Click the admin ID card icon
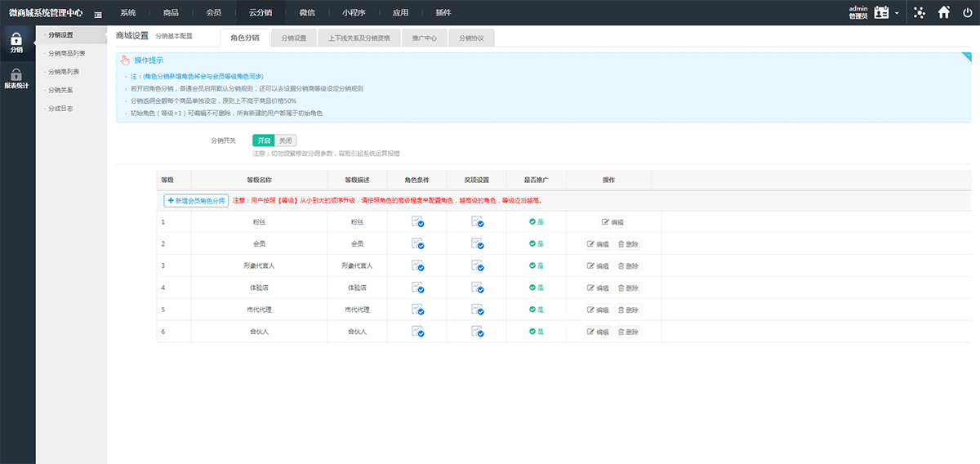The height and width of the screenshot is (464, 980). [881, 12]
